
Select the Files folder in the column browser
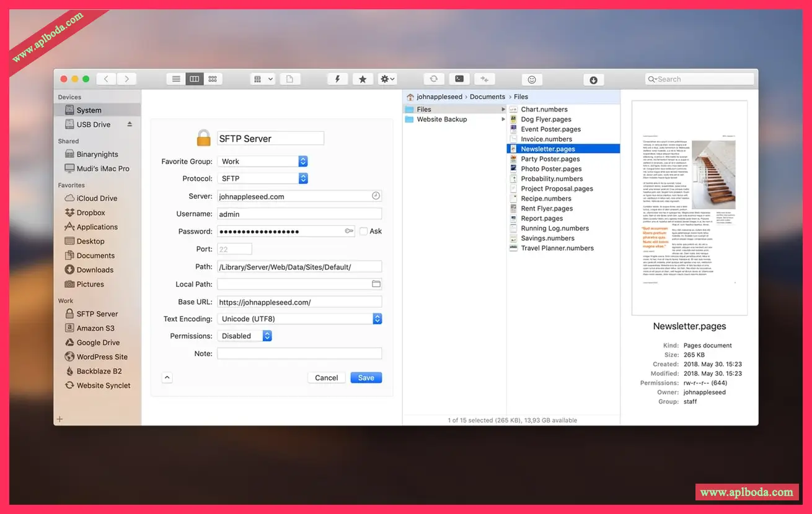[455, 110]
